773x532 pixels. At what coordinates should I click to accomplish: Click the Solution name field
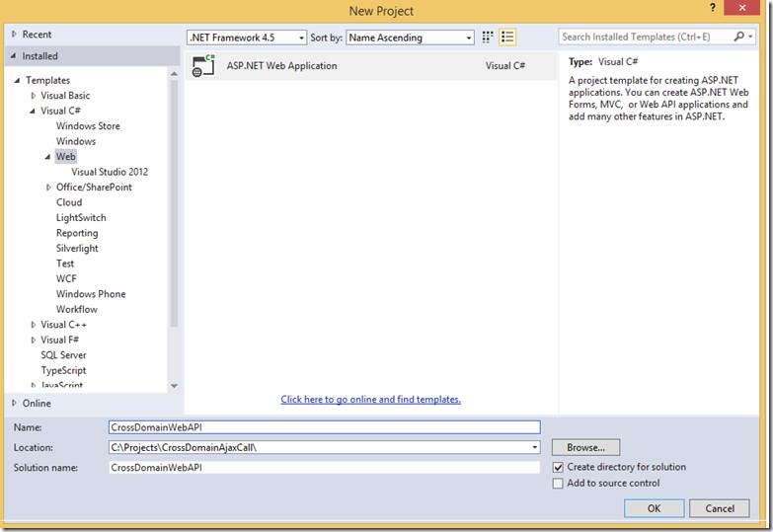coord(325,468)
